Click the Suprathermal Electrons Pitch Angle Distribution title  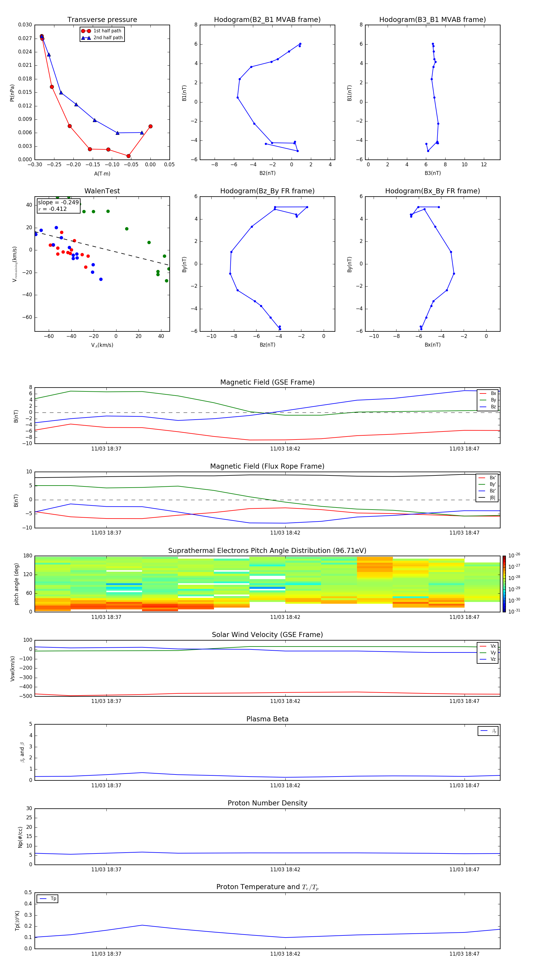(267, 551)
